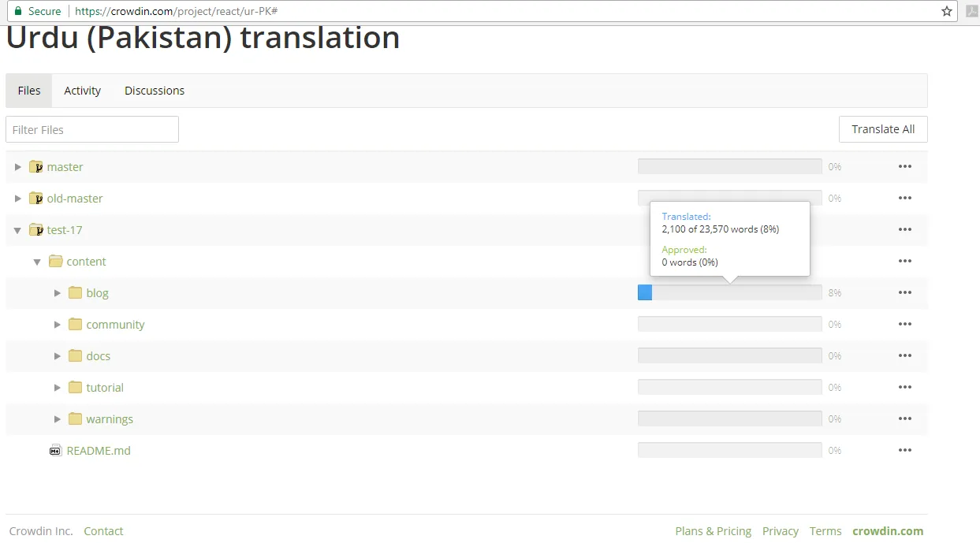This screenshot has width=980, height=543.
Task: Open more options for content folder row
Action: [x=904, y=262]
